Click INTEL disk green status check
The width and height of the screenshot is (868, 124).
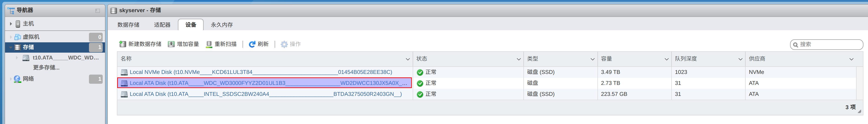click(420, 94)
